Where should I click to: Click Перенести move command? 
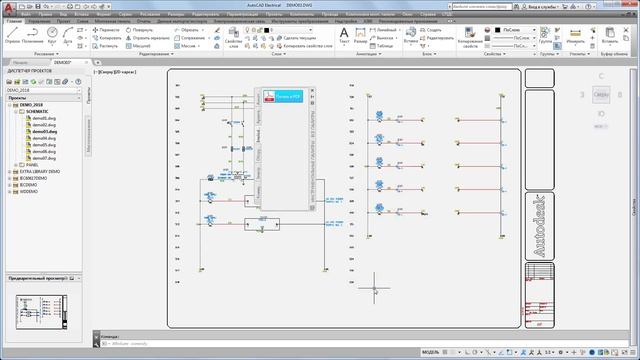106,30
